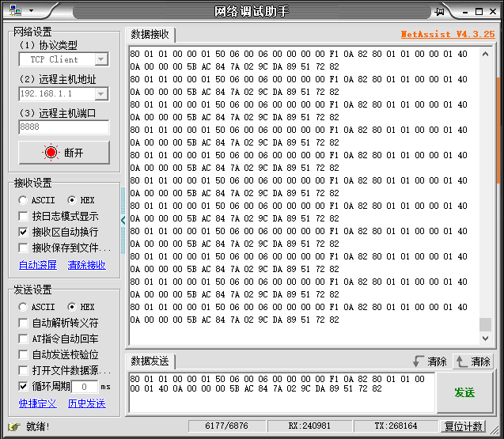504x439 pixels.
Task: Click receive area scrollbar down arrow
Action: pos(485,338)
